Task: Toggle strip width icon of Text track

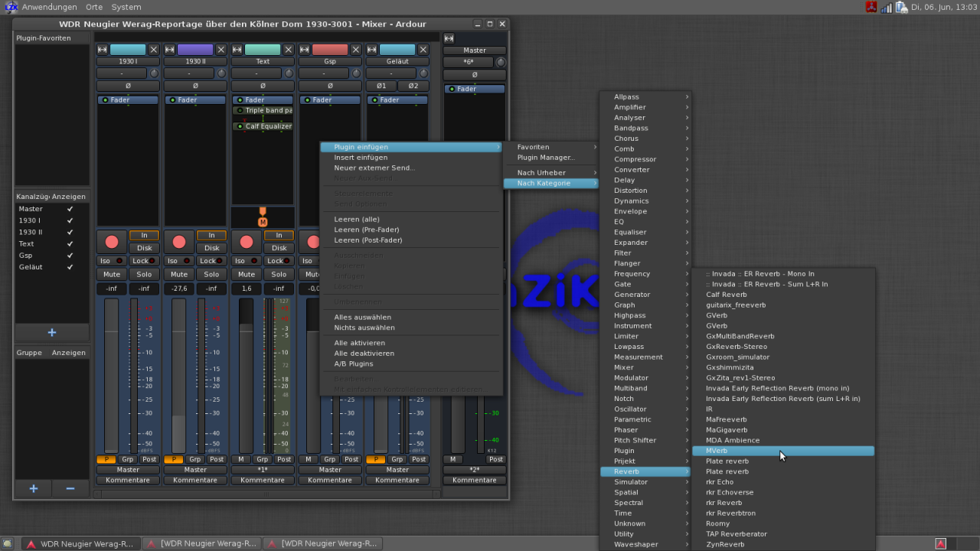Action: coord(237,50)
